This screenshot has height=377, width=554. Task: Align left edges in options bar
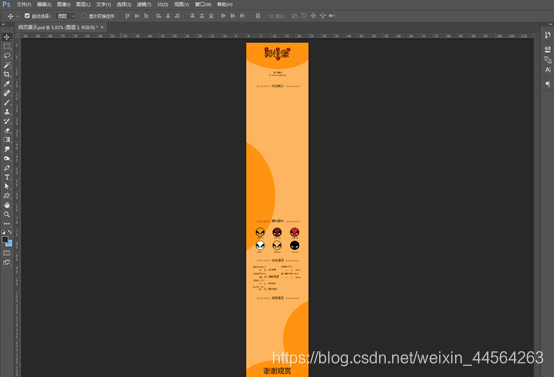159,16
